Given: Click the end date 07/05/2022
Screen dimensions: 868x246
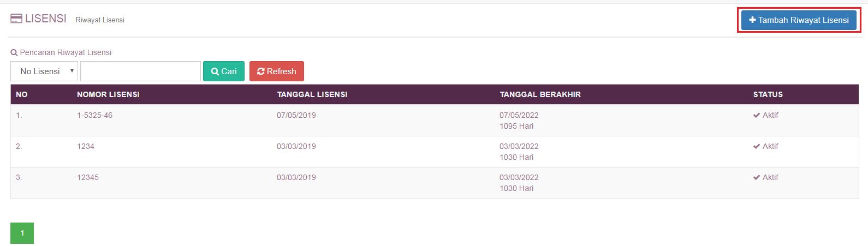Looking at the screenshot, I should pos(519,115).
